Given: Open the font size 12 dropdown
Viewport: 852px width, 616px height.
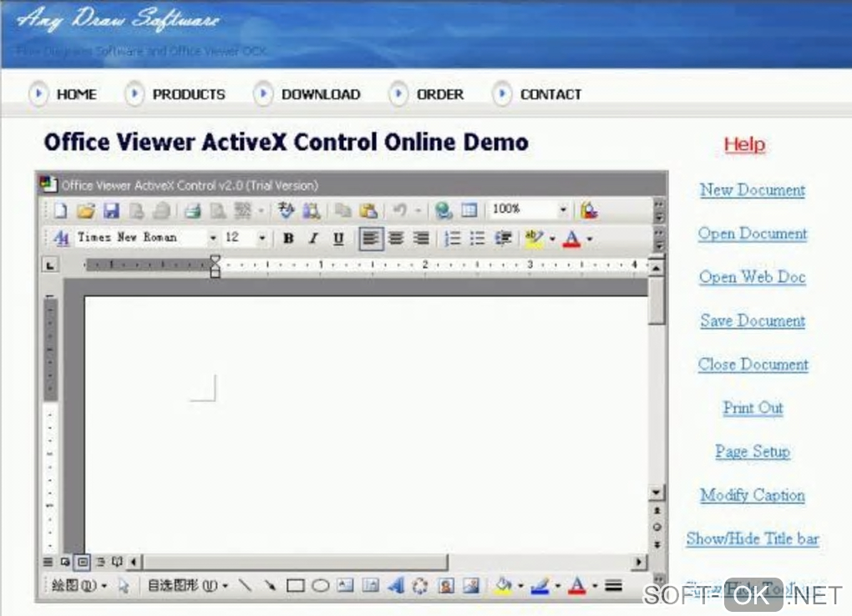Looking at the screenshot, I should 262,238.
